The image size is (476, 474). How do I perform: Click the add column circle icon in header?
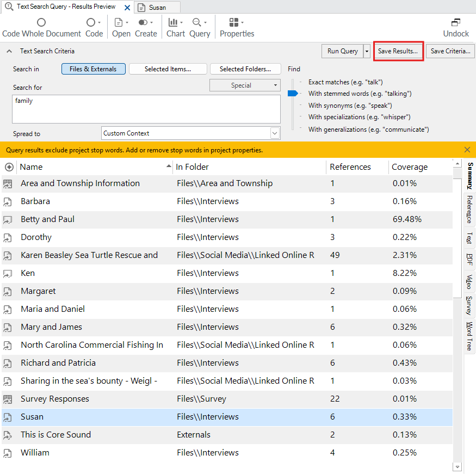point(9,167)
